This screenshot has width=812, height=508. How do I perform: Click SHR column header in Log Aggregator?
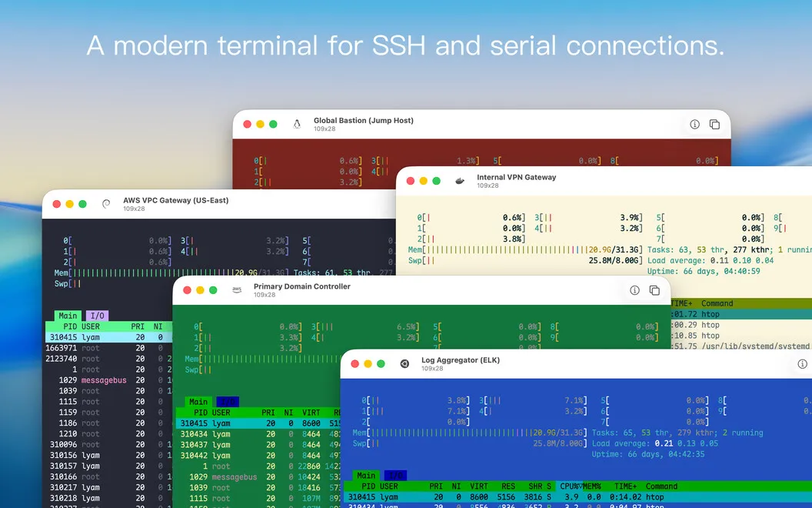pos(535,486)
